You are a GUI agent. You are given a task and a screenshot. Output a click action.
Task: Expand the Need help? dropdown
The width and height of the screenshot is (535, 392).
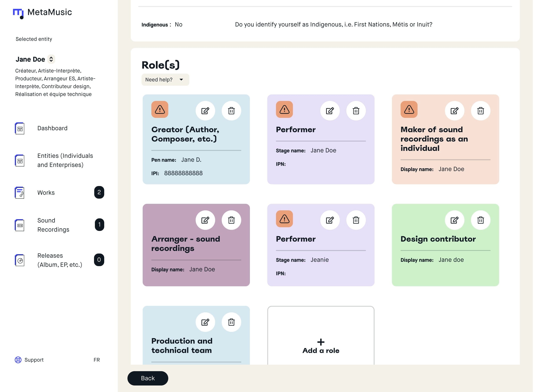pos(165,80)
